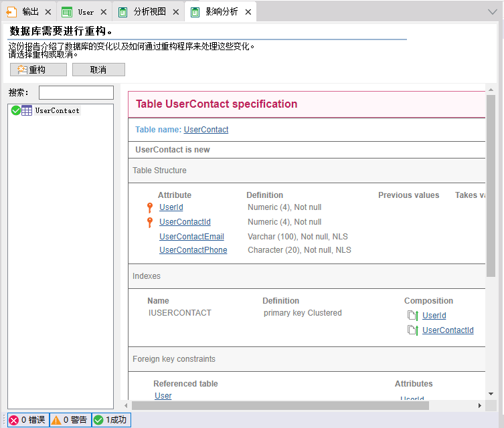Click the horizontal scrollbar left arrow
This screenshot has height=428, width=504.
coord(126,405)
